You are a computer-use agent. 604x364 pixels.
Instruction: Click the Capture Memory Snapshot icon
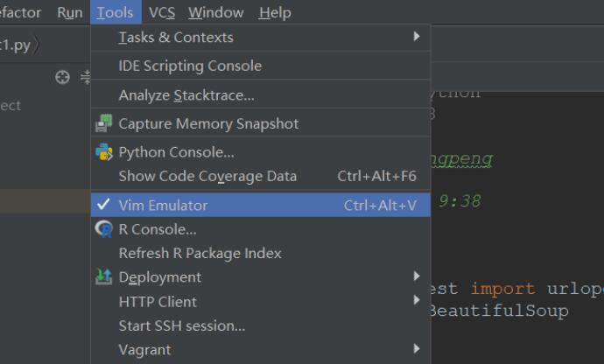104,123
